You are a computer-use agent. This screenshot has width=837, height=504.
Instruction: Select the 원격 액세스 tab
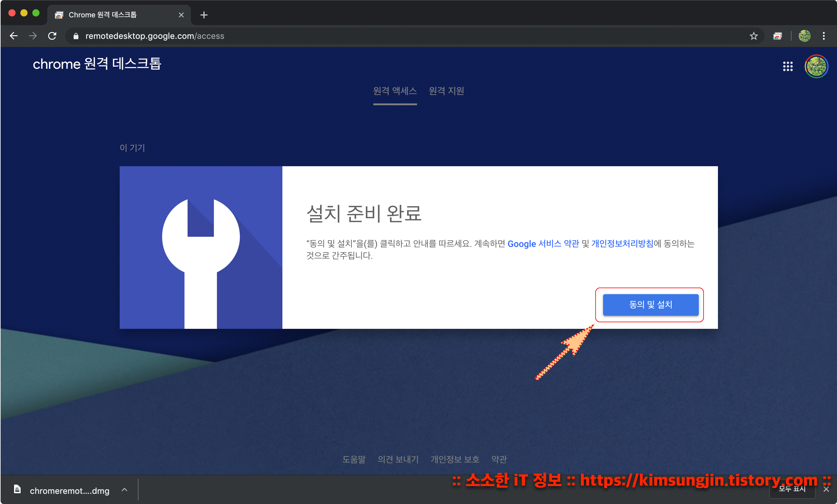click(395, 91)
